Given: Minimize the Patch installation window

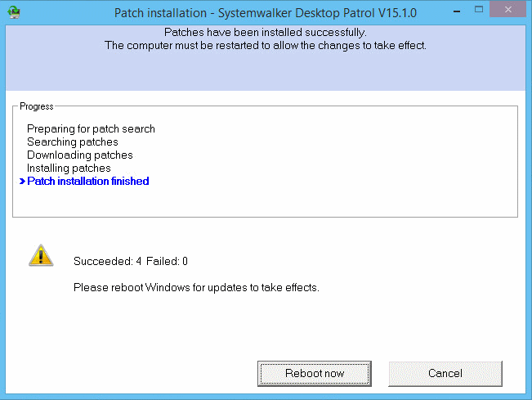Looking at the screenshot, I should 457,11.
